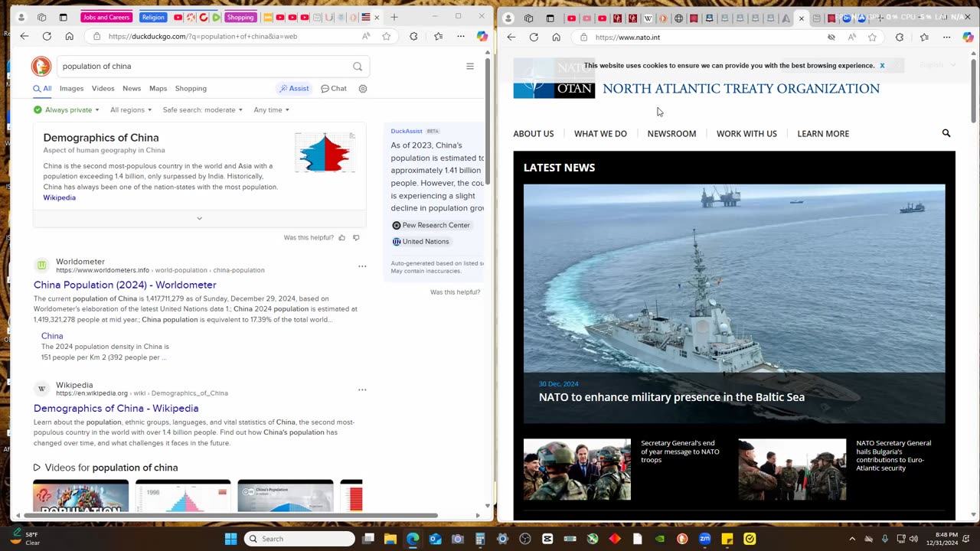Open Zoom app from taskbar
This screenshot has height=551, width=980.
point(704,539)
